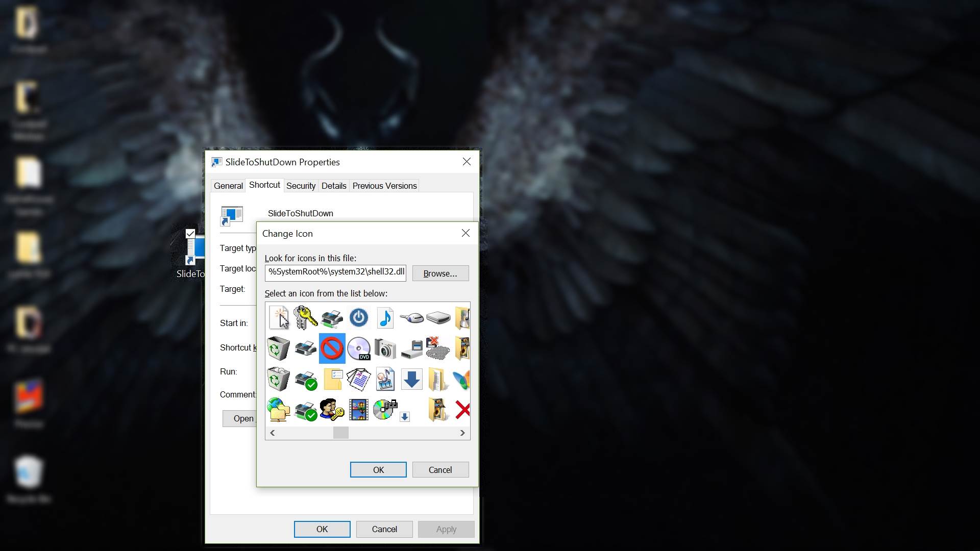980x551 pixels.
Task: Click the Browse... button
Action: pyautogui.click(x=440, y=273)
